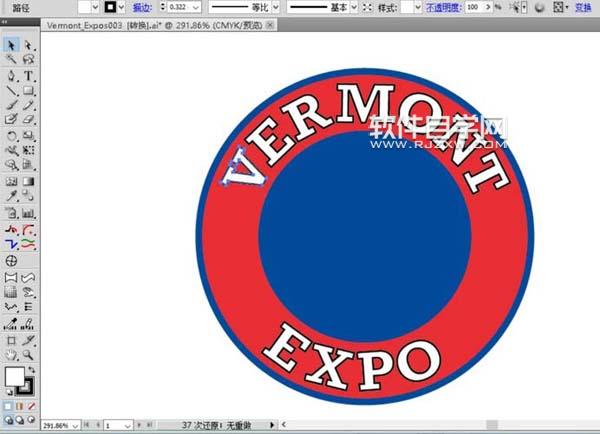This screenshot has height=434, width=600.
Task: Set paint to None with red slash
Action: (x=33, y=406)
